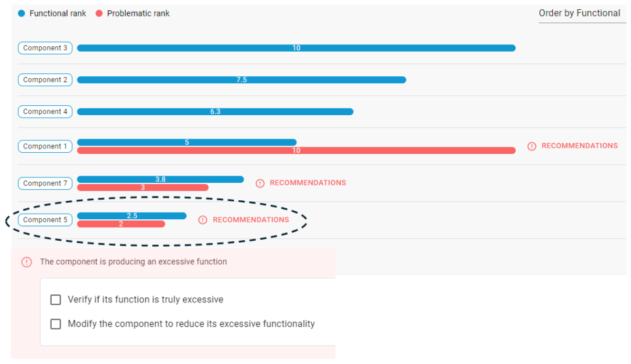Check Modify the component to reduce functionality
The height and width of the screenshot is (364, 631).
point(55,324)
